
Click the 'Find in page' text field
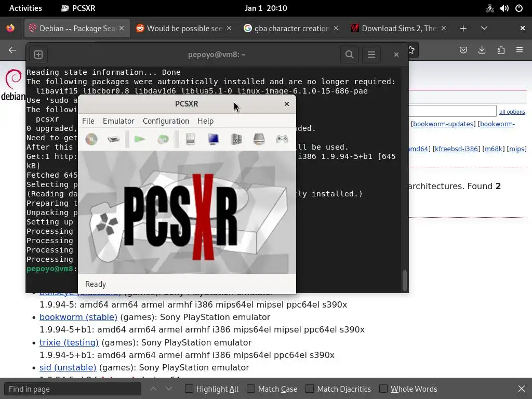[73, 389]
